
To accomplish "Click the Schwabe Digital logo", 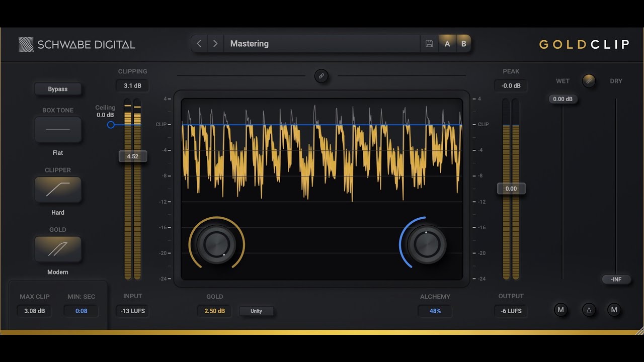I will point(77,44).
